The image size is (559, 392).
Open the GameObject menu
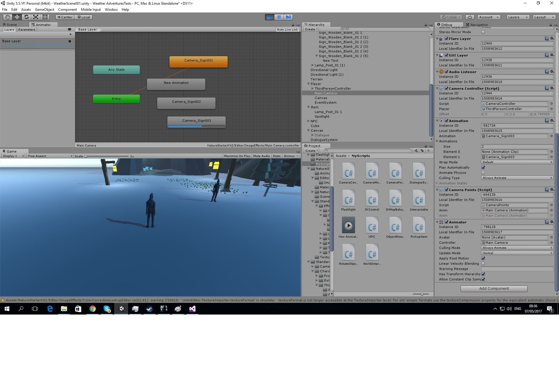(x=44, y=10)
